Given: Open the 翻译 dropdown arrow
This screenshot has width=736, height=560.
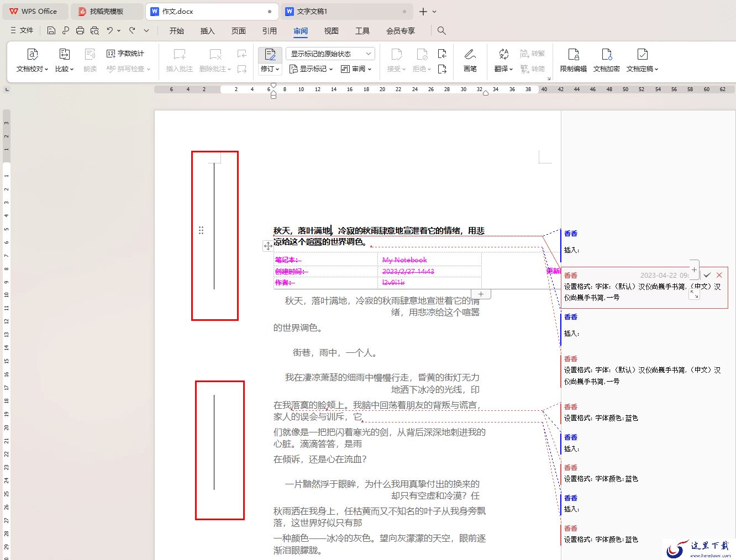Looking at the screenshot, I should [511, 70].
